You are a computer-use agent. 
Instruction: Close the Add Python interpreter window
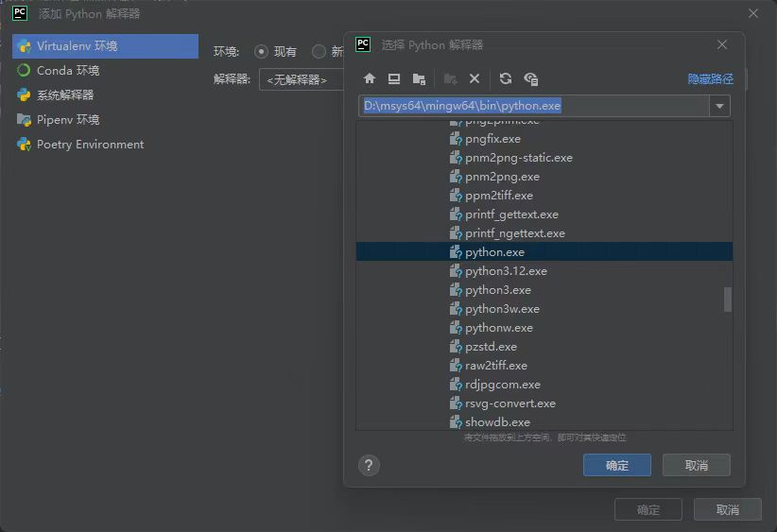753,13
